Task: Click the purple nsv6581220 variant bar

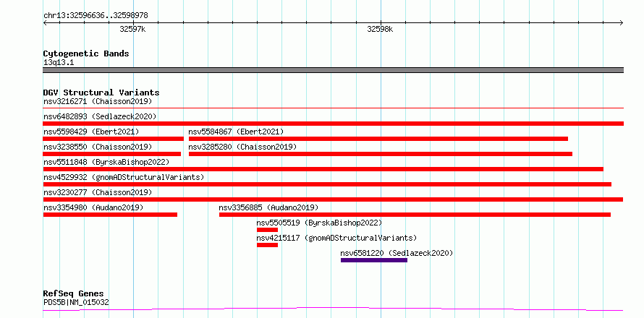Action: [374, 260]
